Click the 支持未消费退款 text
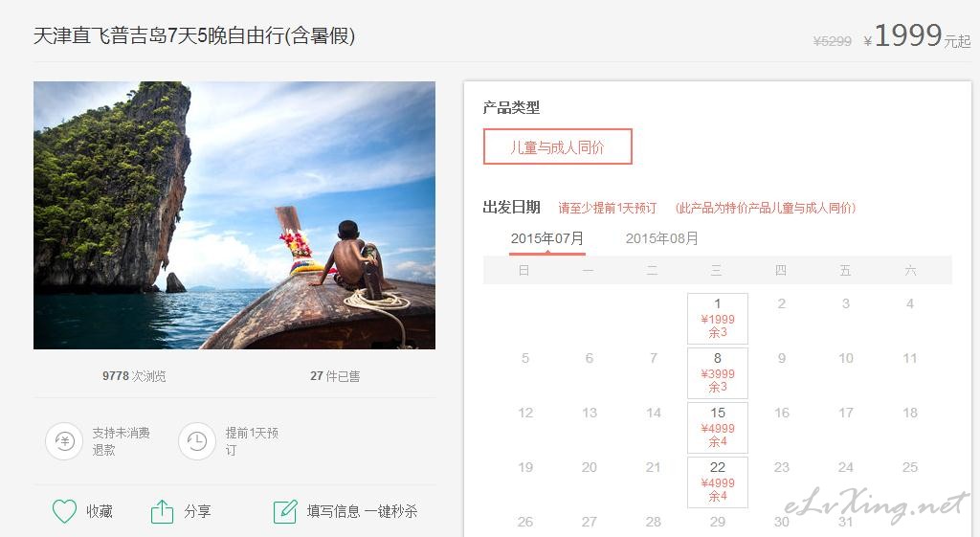 point(122,441)
